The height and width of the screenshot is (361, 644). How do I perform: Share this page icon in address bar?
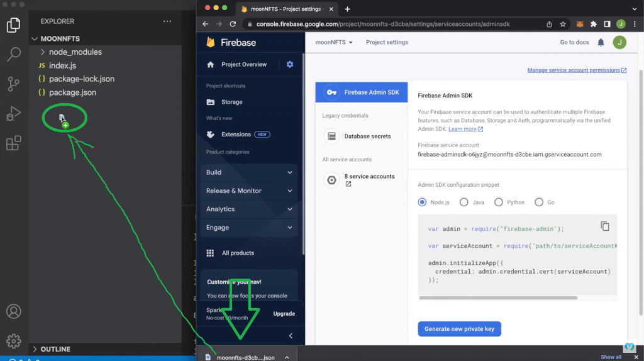549,25
